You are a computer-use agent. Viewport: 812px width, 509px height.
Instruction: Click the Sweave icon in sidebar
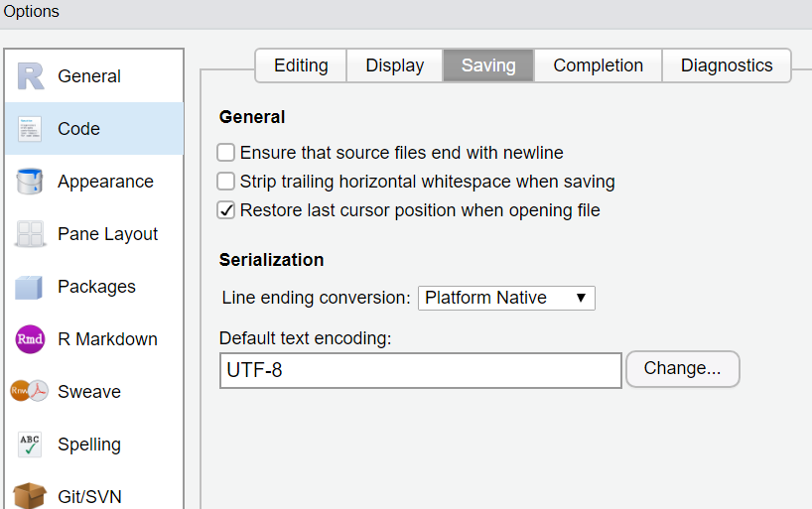click(x=30, y=392)
